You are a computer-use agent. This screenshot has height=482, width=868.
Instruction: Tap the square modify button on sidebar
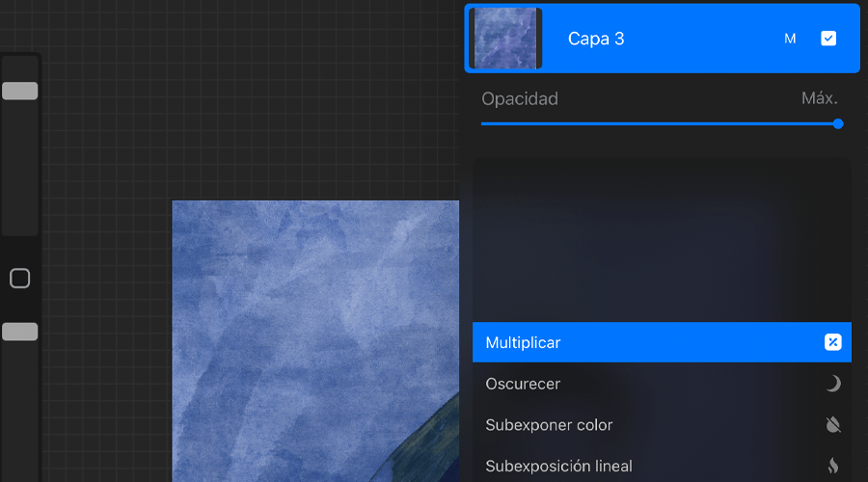19,279
